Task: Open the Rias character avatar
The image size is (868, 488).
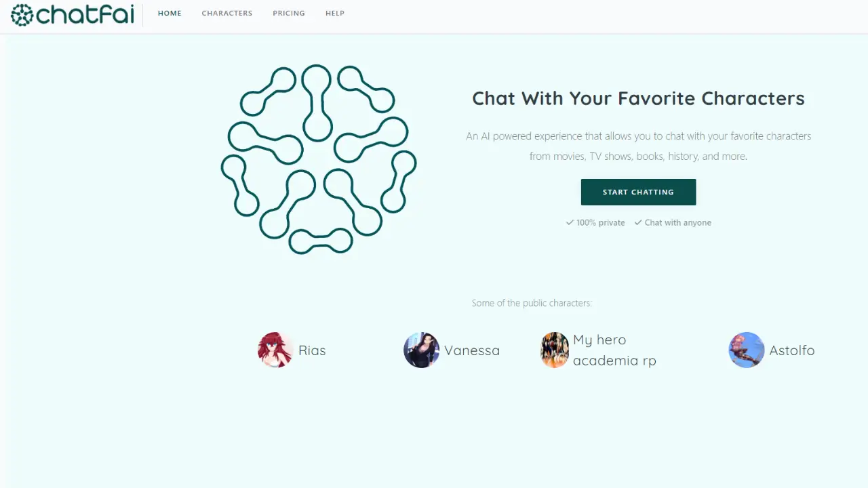Action: 275,350
